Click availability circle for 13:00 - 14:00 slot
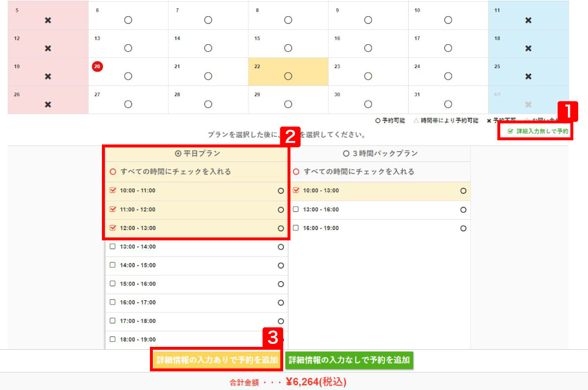 pyautogui.click(x=281, y=247)
